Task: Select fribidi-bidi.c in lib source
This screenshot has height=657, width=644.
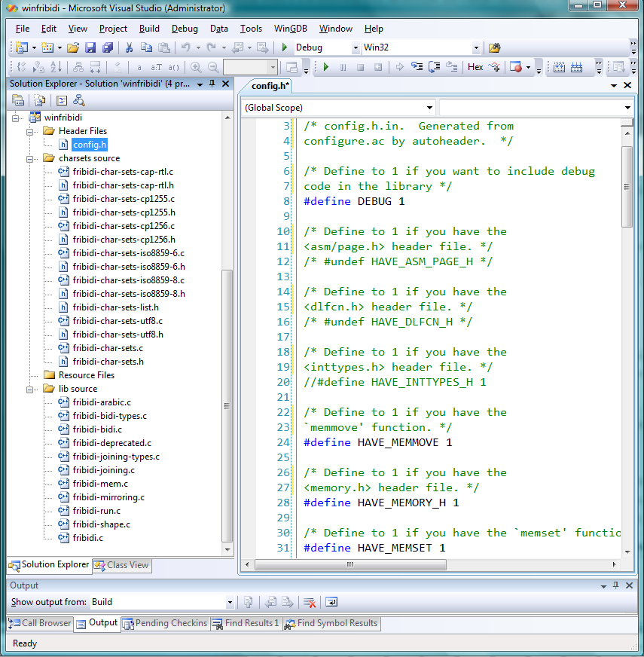Action: (x=97, y=429)
